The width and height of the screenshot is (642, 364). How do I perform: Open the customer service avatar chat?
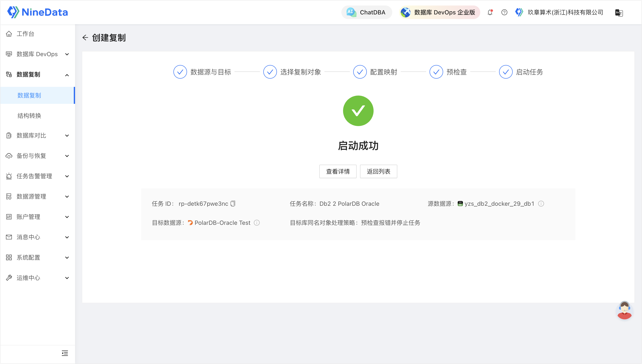624,310
